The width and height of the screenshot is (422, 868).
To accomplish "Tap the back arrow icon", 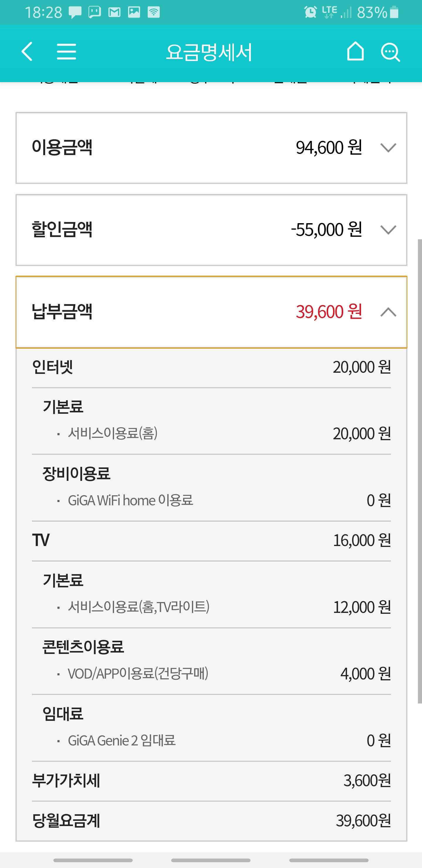I will click(x=27, y=52).
